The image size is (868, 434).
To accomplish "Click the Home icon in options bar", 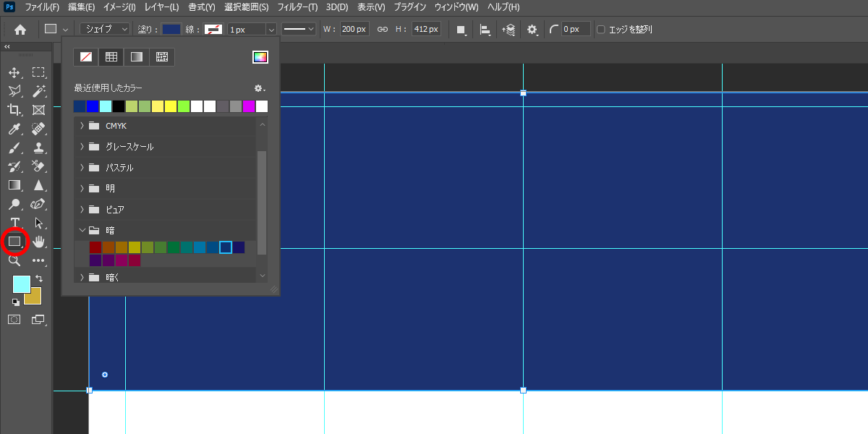I will 20,30.
